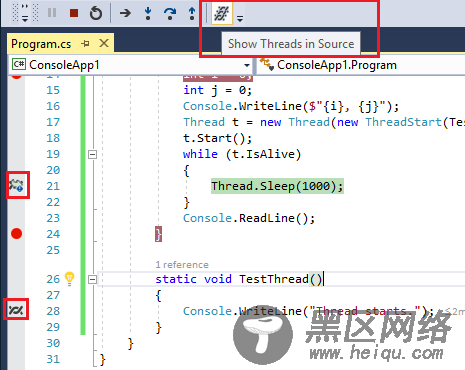Click the '1 reference' CodeLens link
The height and width of the screenshot is (370, 465).
pyautogui.click(x=182, y=265)
